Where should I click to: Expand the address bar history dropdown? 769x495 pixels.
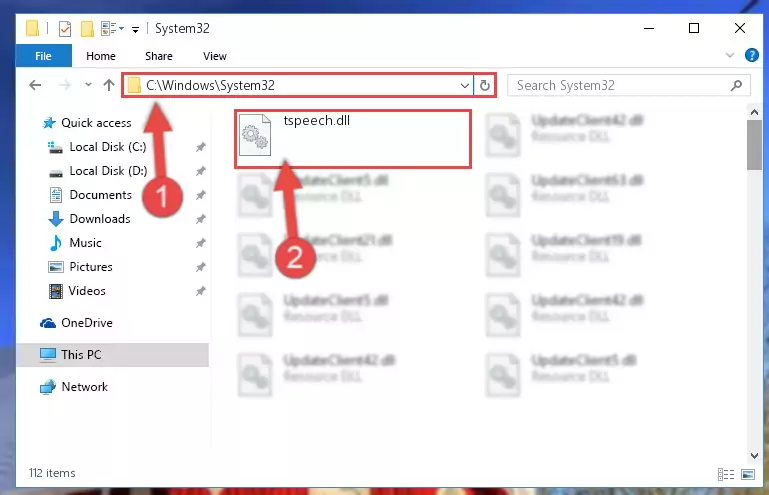point(464,86)
